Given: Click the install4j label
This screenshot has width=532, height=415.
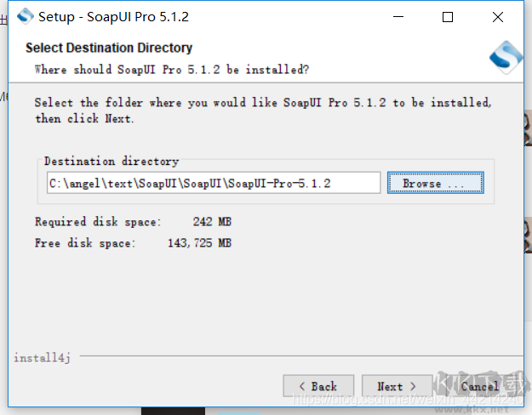Looking at the screenshot, I should (x=42, y=358).
